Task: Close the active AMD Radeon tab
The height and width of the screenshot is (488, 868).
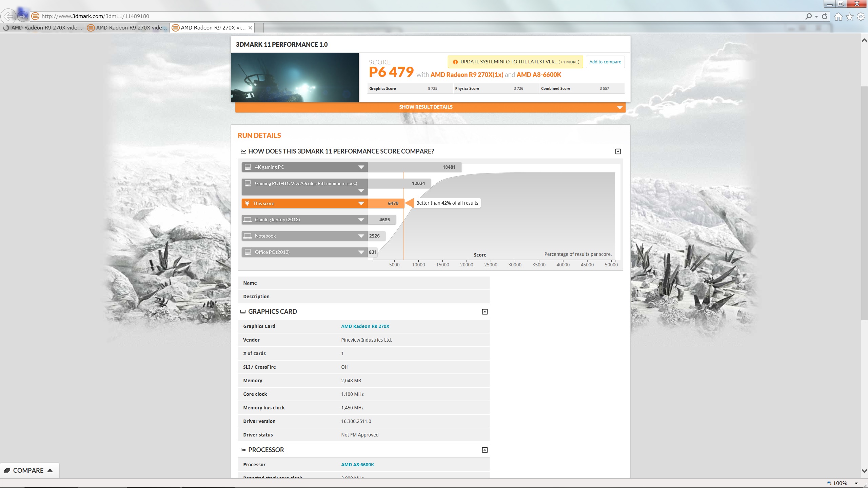Action: coord(250,28)
